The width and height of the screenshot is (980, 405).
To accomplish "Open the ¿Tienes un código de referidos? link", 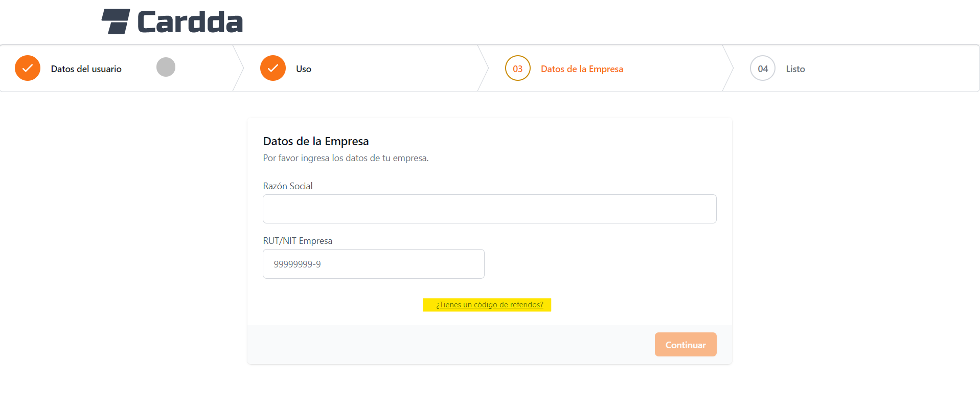I will [x=489, y=305].
